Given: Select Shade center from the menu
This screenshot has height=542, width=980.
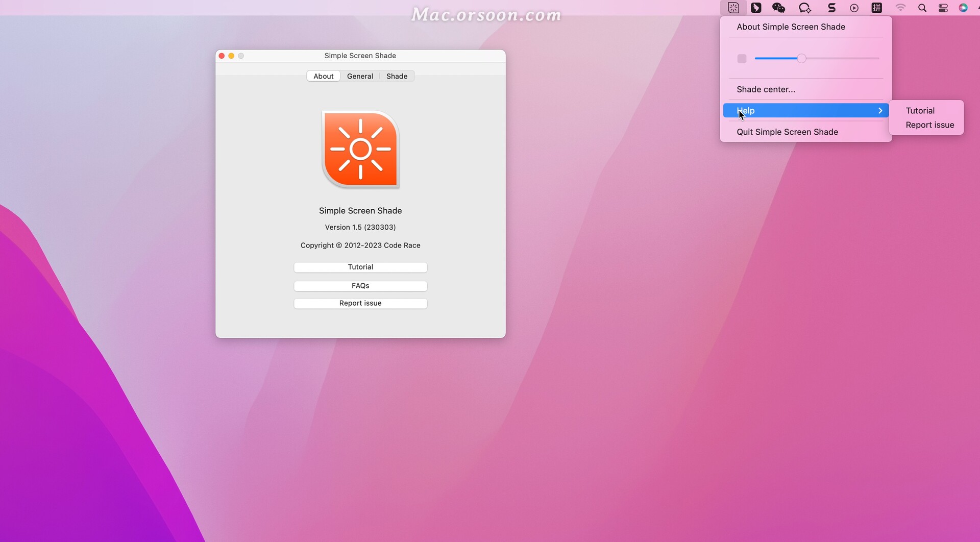Looking at the screenshot, I should [766, 89].
